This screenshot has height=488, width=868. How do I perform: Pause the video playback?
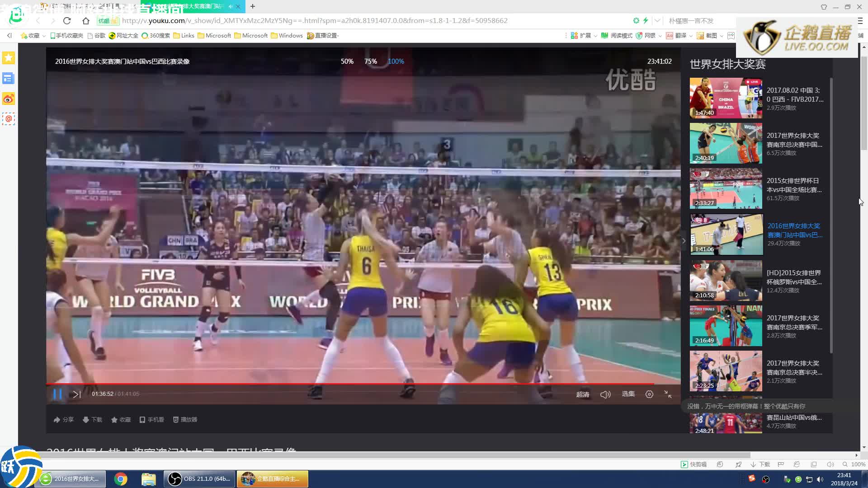coord(57,394)
